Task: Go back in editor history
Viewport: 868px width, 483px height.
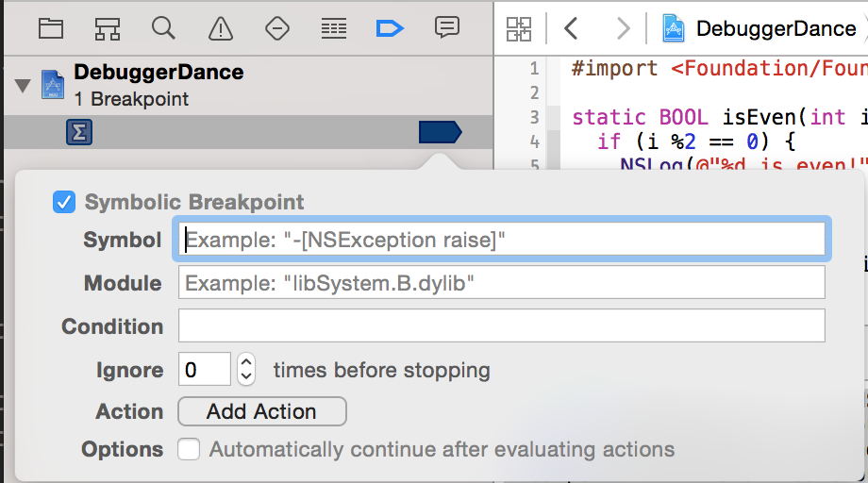Action: 571,28
